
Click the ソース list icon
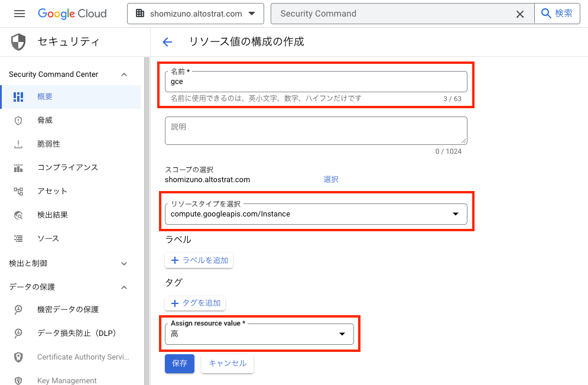(18, 239)
